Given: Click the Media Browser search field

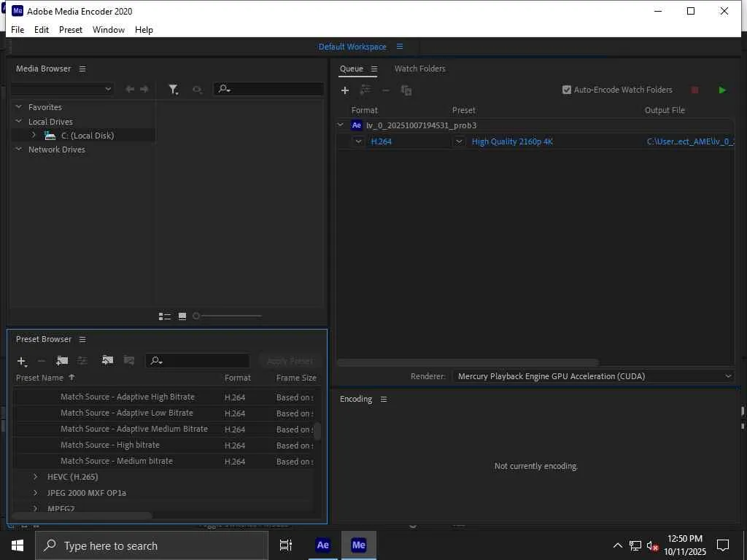Looking at the screenshot, I should [269, 89].
